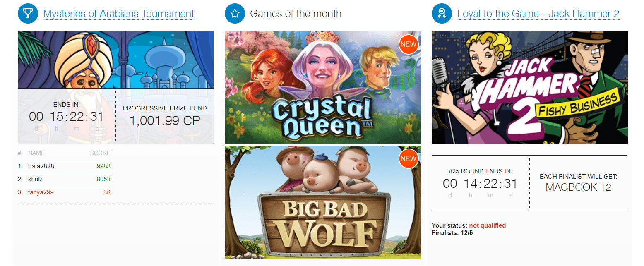Click the MACBOOK 12 finalist prize text

(x=578, y=187)
